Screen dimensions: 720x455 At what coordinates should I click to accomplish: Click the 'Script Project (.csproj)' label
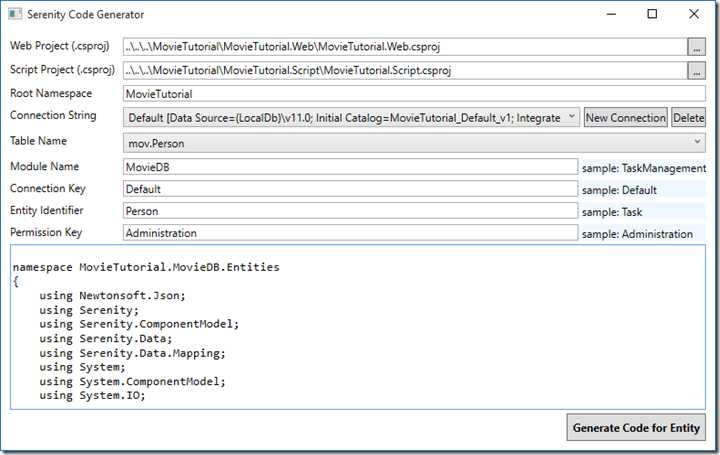click(x=62, y=70)
